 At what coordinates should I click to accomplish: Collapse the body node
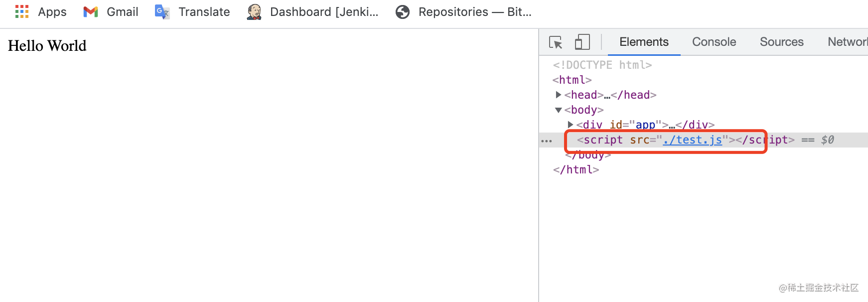click(559, 110)
